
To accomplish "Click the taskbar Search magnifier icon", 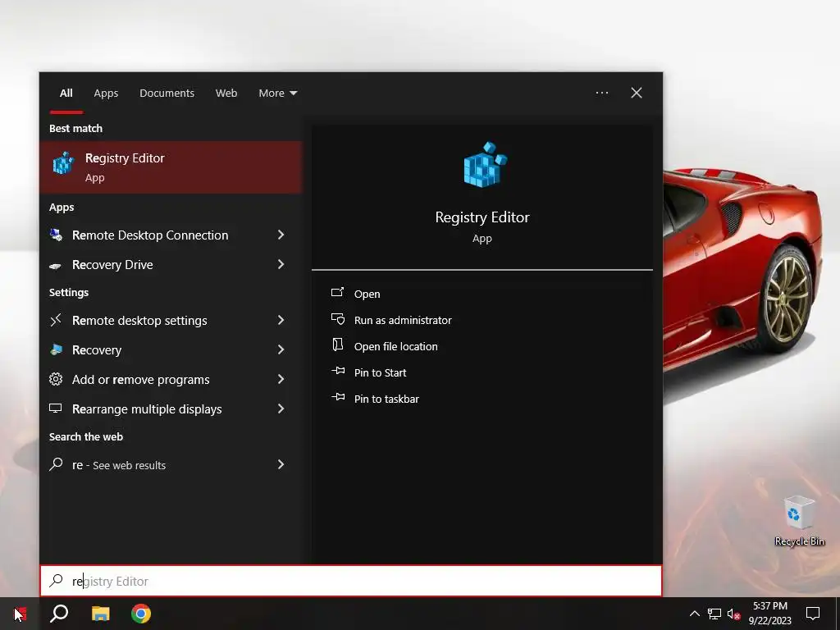I will pyautogui.click(x=59, y=614).
